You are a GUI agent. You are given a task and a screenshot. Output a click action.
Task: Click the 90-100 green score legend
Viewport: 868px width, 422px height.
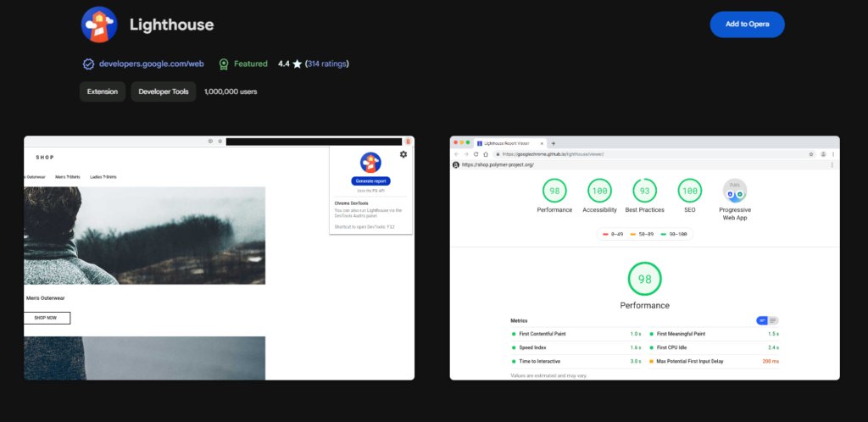674,235
